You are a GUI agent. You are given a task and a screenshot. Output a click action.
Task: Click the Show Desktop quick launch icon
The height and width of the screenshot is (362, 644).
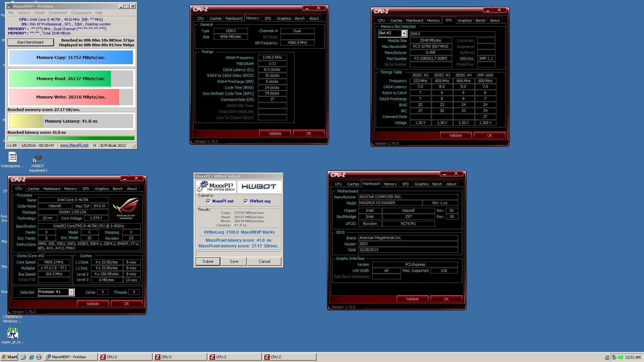23,357
